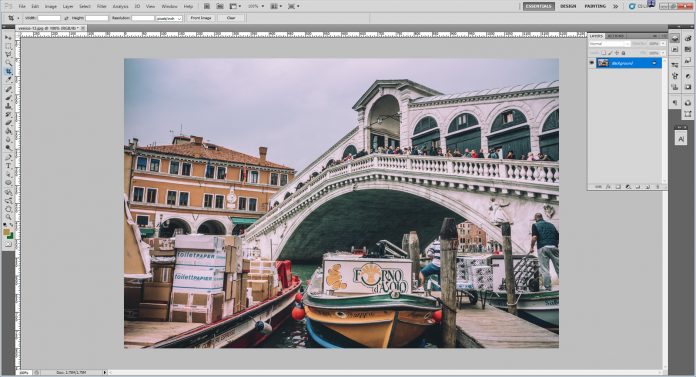This screenshot has height=377, width=696.
Task: Toggle lock transparent pixels
Action: (x=603, y=53)
